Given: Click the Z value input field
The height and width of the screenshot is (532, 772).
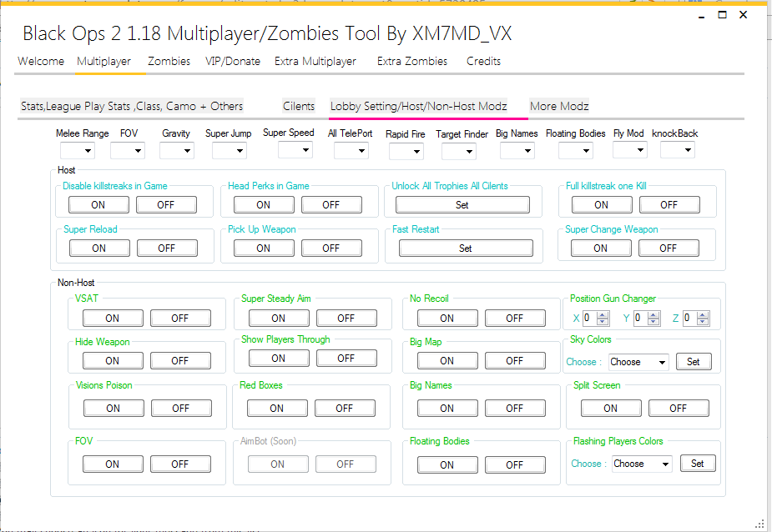Looking at the screenshot, I should pyautogui.click(x=690, y=319).
